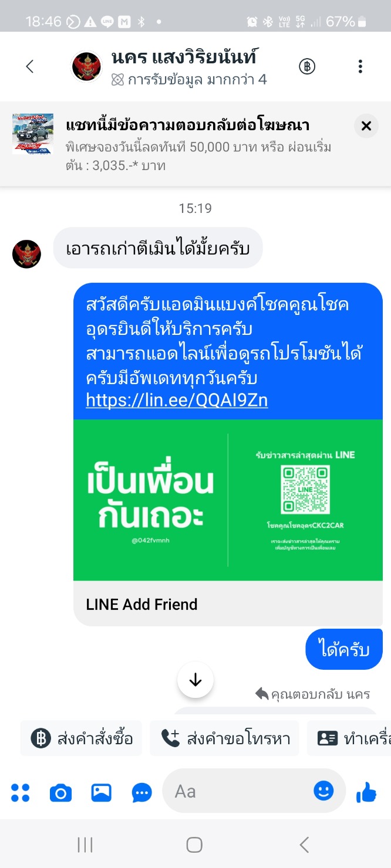Screen dimensions: 391x868
Task: Tap the ทำเครื่อ... quick action chip
Action: pos(349,738)
